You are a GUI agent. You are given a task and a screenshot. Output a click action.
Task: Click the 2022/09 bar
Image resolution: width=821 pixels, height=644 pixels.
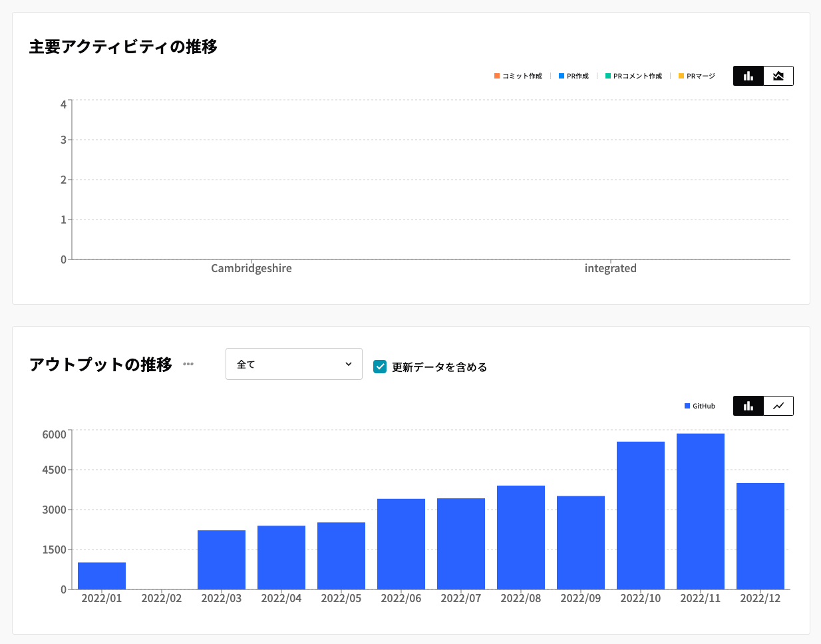(x=581, y=543)
